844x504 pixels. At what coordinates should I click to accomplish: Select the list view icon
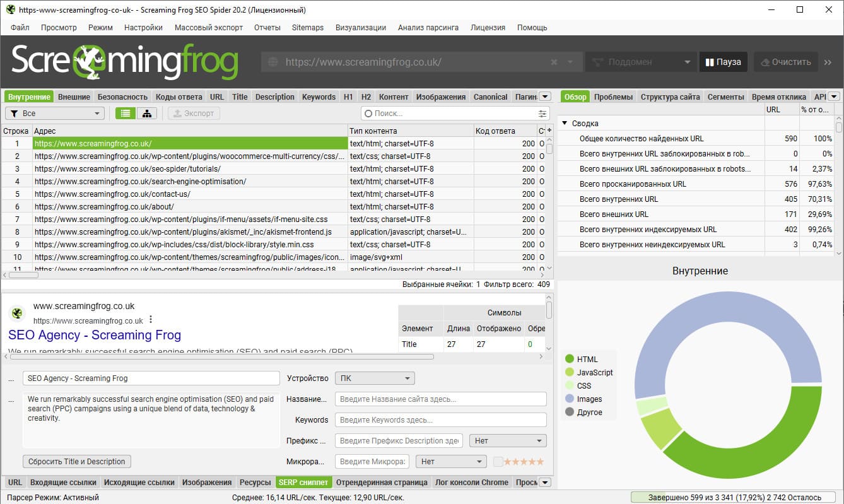click(x=125, y=114)
